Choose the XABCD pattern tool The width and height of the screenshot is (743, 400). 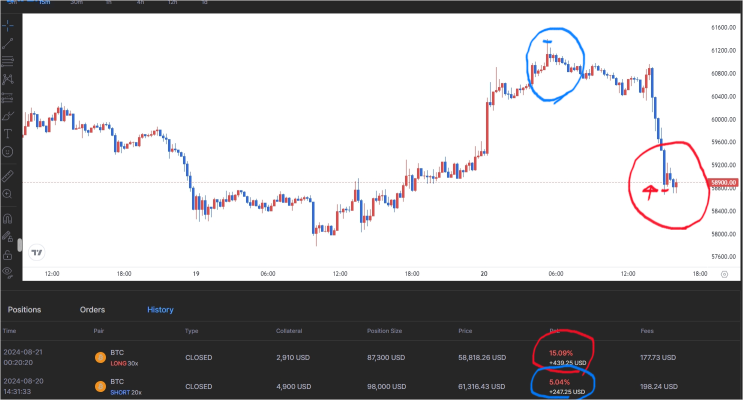coord(8,79)
